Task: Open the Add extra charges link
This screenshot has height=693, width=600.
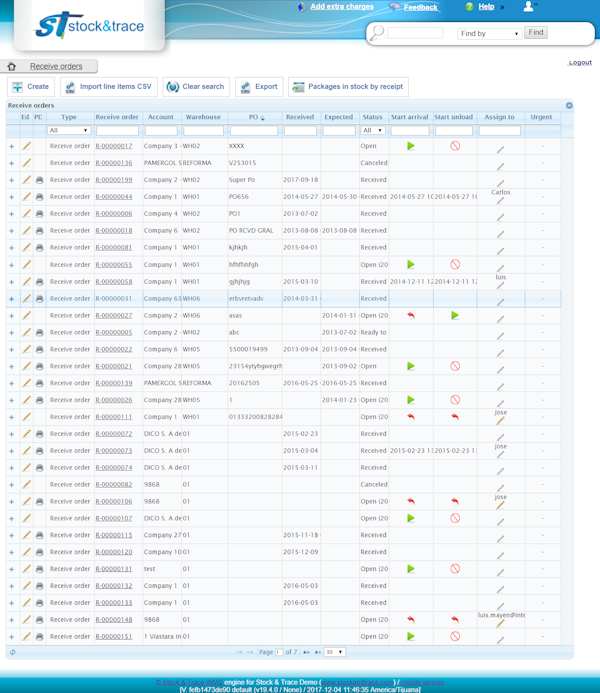Action: (x=342, y=6)
